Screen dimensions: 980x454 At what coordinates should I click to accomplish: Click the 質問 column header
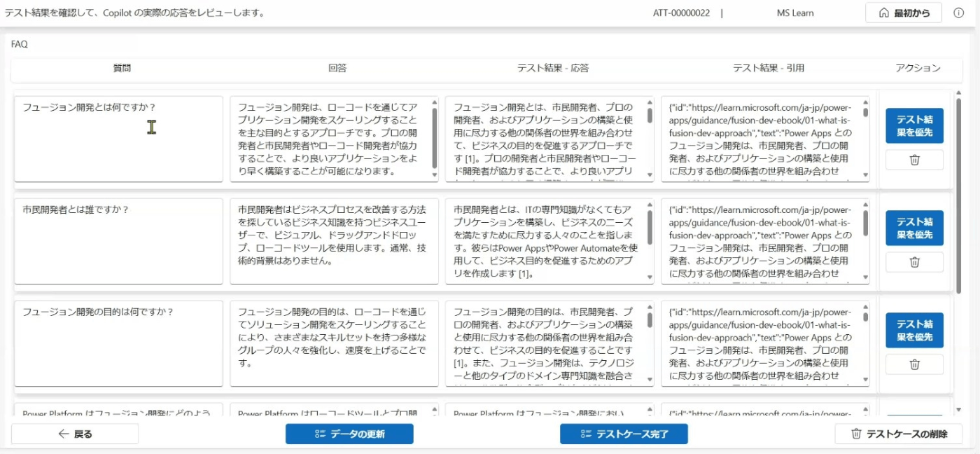(x=122, y=68)
